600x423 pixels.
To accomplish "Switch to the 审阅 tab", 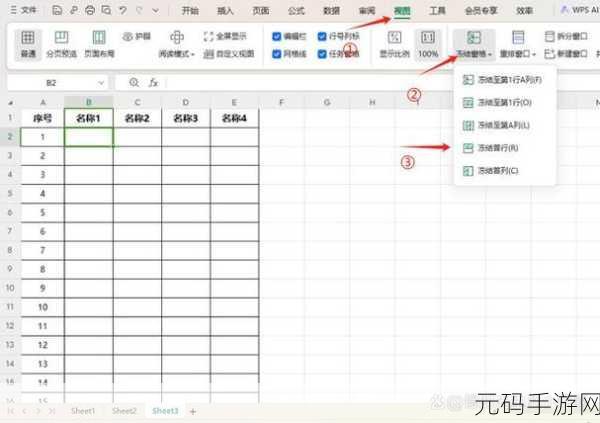I will click(367, 11).
